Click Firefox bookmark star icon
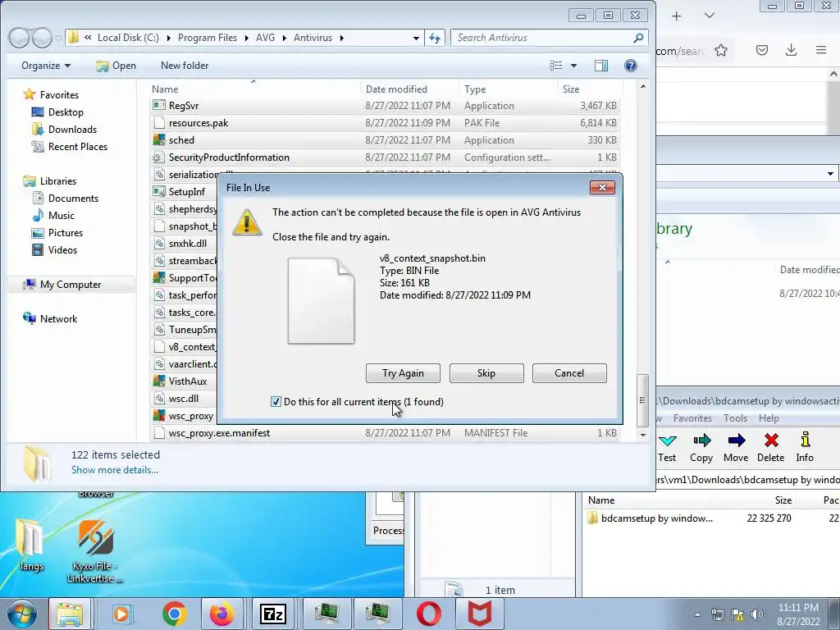The image size is (840, 630). [721, 50]
